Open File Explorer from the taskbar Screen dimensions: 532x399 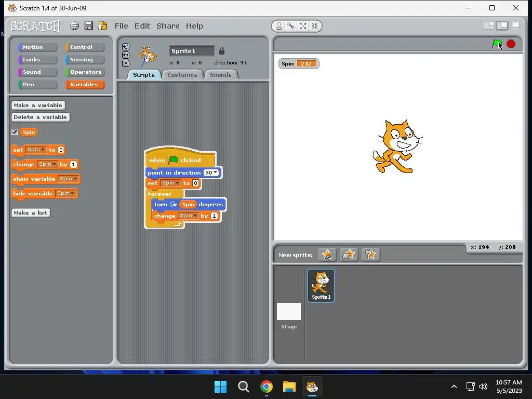click(289, 387)
